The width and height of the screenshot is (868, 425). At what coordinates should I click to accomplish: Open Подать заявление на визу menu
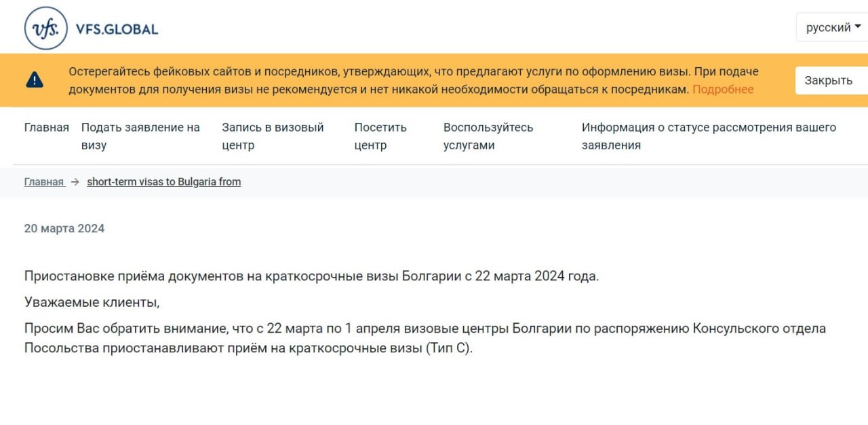140,136
